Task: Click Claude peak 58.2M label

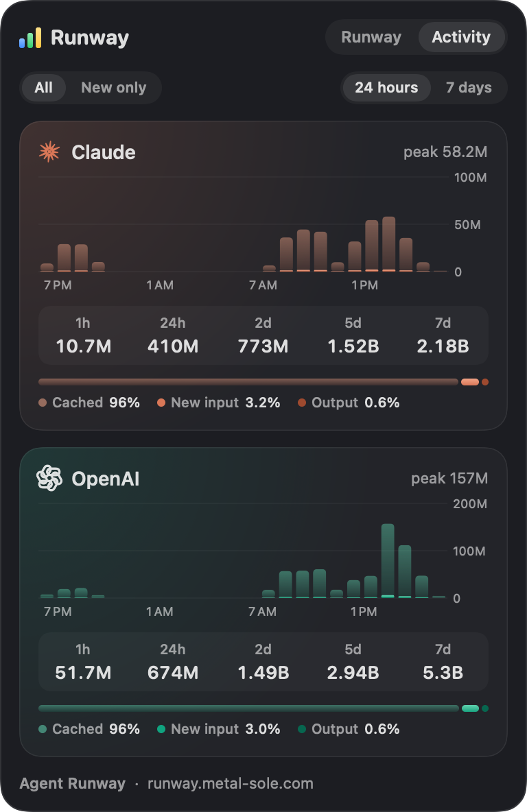Action: pos(445,152)
